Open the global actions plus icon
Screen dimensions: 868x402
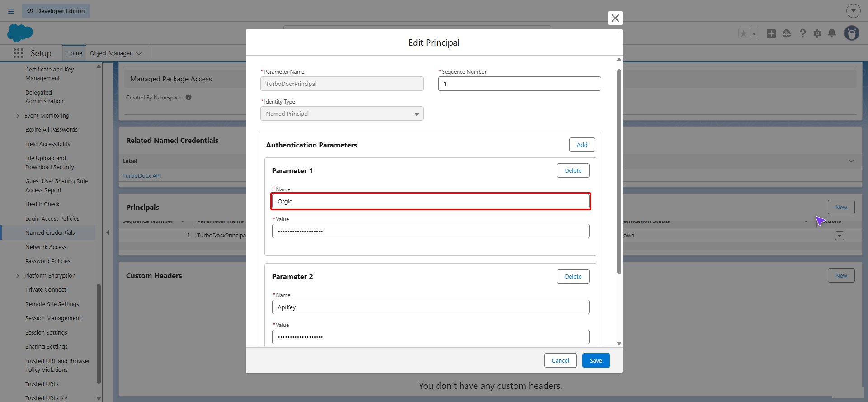coord(771,33)
